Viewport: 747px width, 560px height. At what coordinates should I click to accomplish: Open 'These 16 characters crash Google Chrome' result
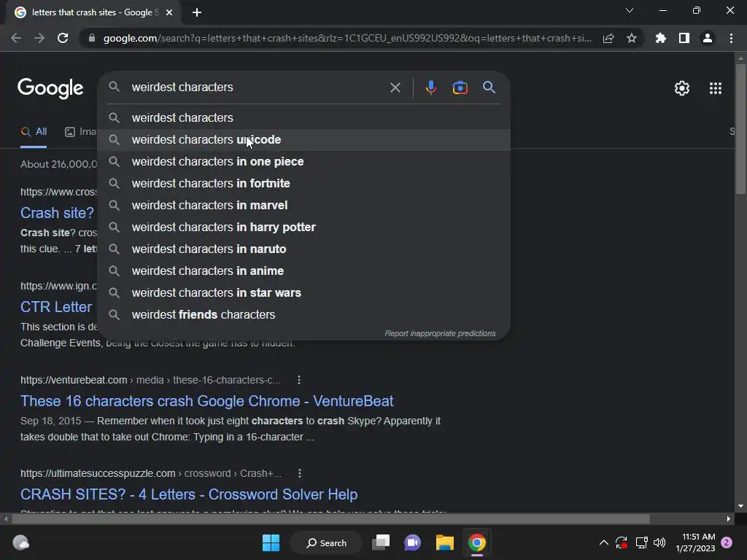[x=206, y=401]
